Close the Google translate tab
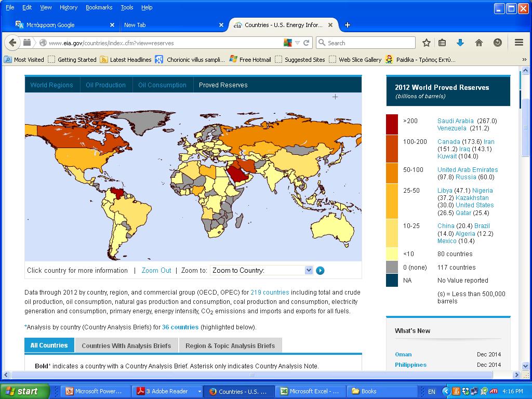Viewport: 532px width, 399px height. pyautogui.click(x=112, y=25)
